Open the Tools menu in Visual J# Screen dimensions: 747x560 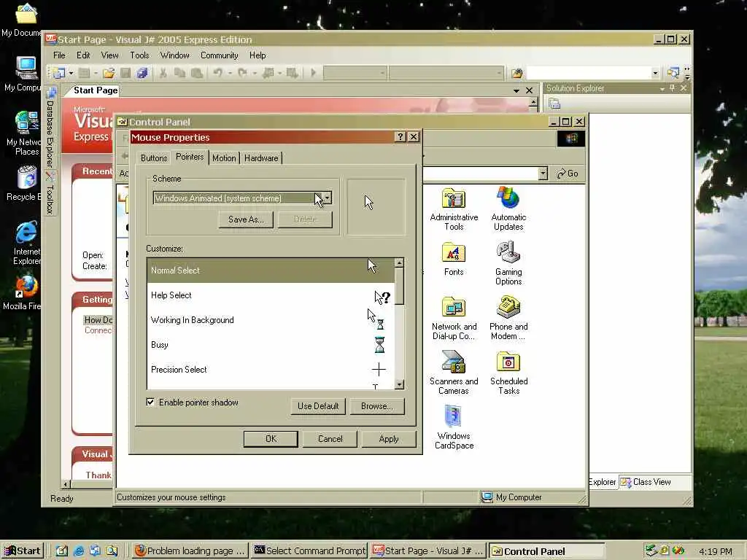click(139, 55)
